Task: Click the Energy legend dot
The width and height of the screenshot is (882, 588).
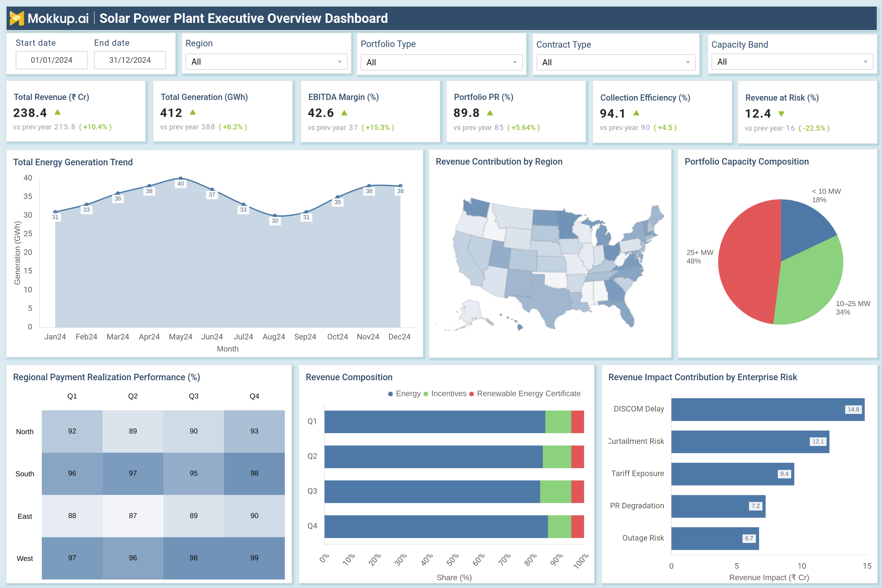Action: 390,394
